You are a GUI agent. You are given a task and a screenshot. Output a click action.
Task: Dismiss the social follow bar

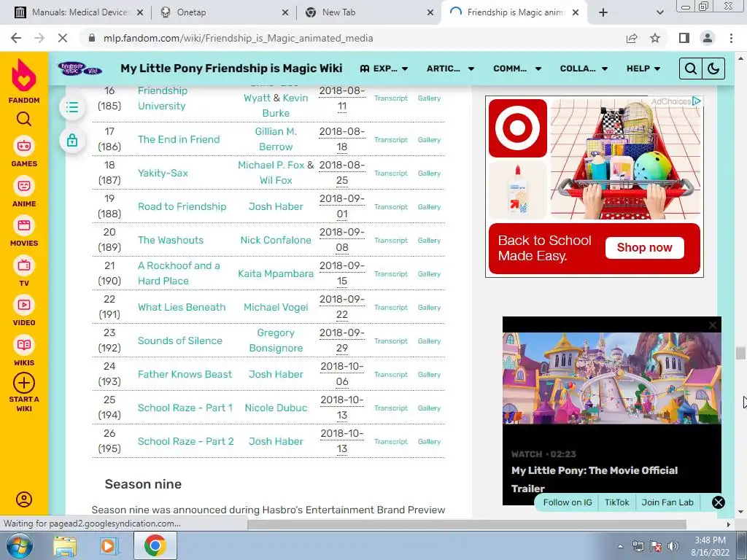pyautogui.click(x=719, y=502)
